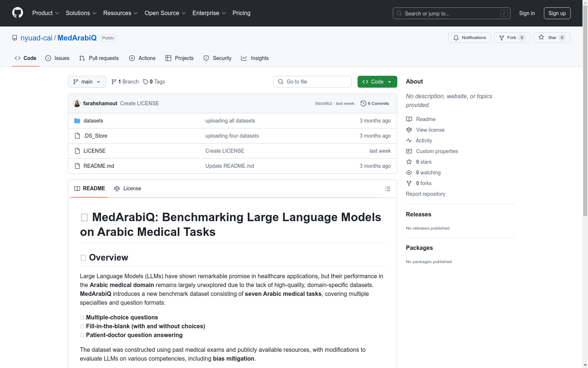Click the page vertical scrollbar thumb
Viewport: 588px width, 368px height.
(585, 110)
